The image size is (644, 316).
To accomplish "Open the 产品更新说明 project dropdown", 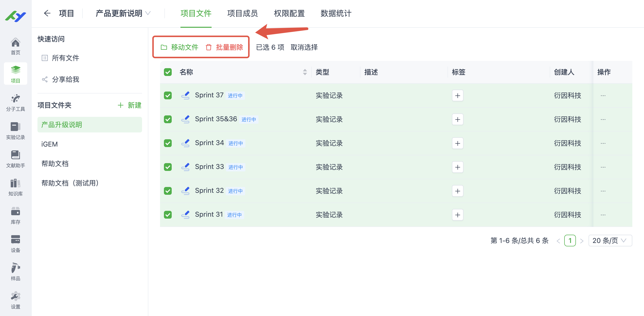I will [122, 13].
